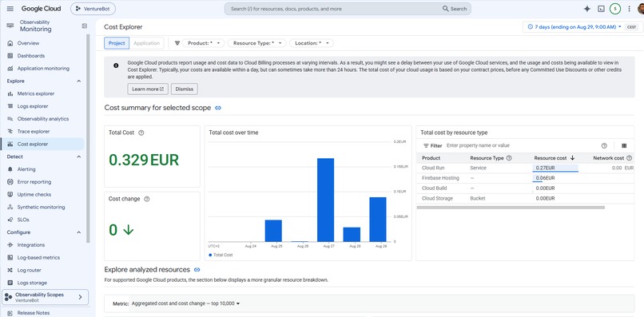The image size is (644, 317).
Task: Open the user account avatar
Action: (x=641, y=9)
